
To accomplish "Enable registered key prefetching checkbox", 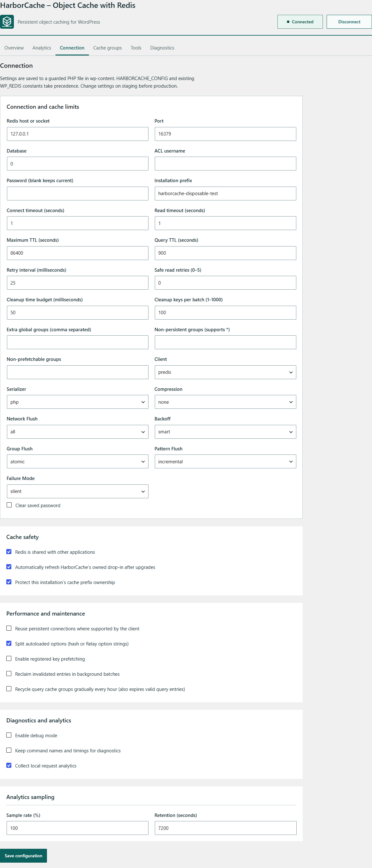I will pyautogui.click(x=9, y=658).
